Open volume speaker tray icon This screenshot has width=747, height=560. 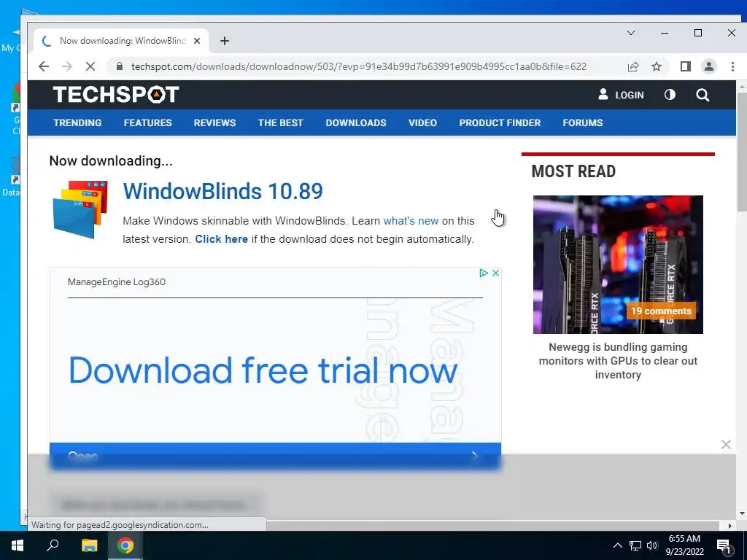[x=652, y=545]
